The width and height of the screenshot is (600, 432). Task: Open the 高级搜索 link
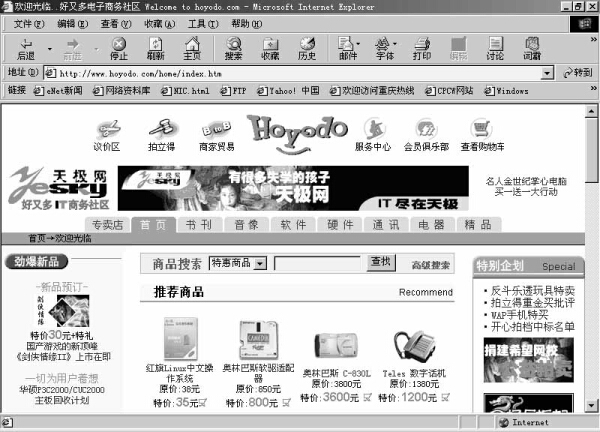[431, 265]
